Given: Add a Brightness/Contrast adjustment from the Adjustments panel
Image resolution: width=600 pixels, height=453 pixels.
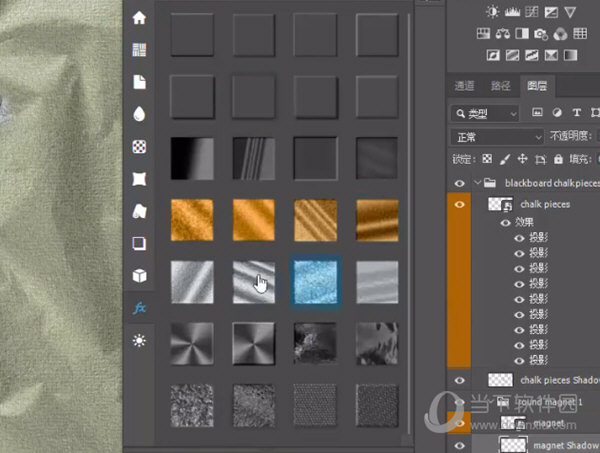Looking at the screenshot, I should [492, 12].
